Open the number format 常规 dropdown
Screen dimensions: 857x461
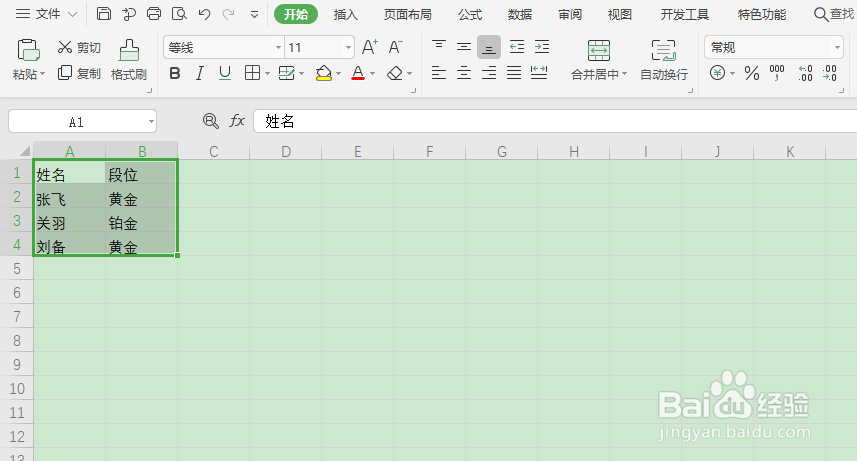click(837, 48)
